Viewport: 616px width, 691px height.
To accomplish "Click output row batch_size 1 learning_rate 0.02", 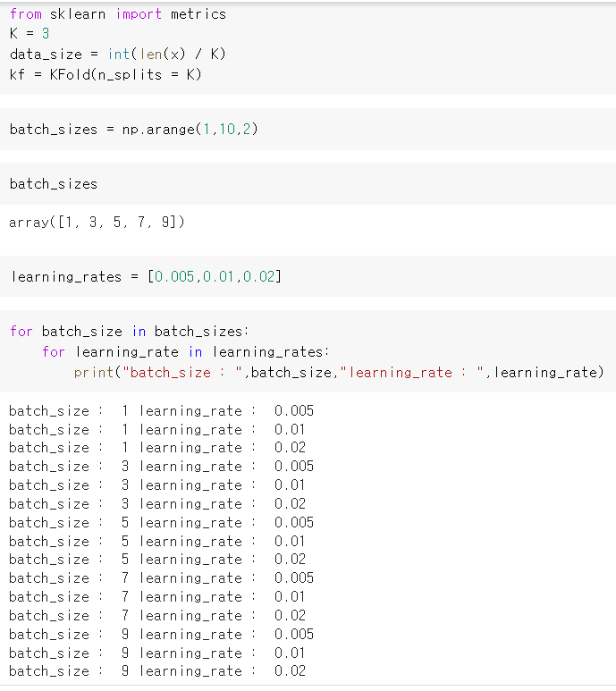I will [157, 448].
